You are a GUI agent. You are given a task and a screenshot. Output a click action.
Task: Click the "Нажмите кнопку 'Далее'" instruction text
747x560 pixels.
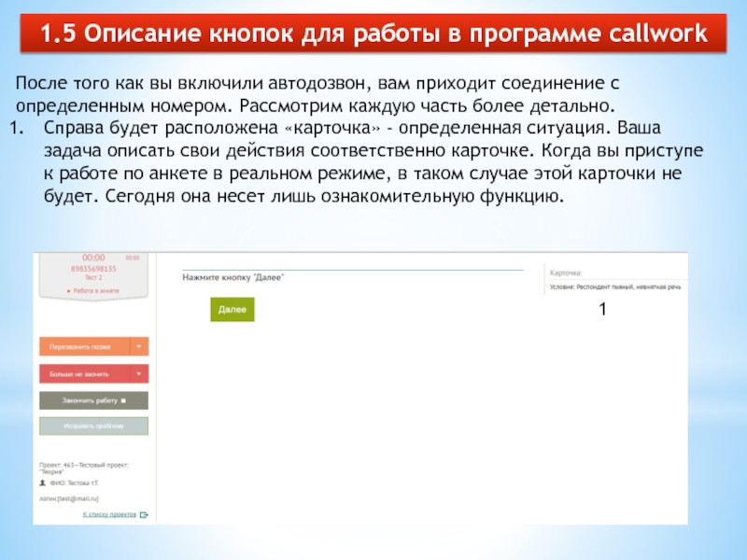[233, 277]
